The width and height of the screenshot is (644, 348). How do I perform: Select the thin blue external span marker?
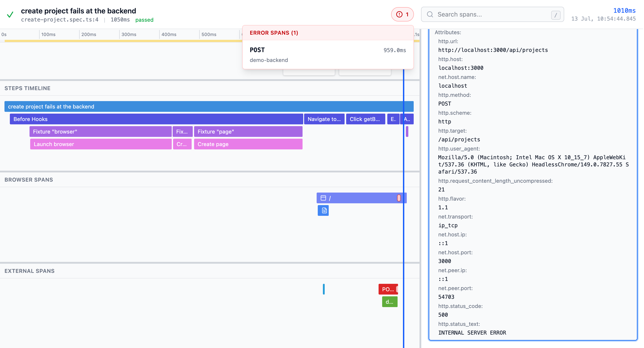tap(324, 289)
